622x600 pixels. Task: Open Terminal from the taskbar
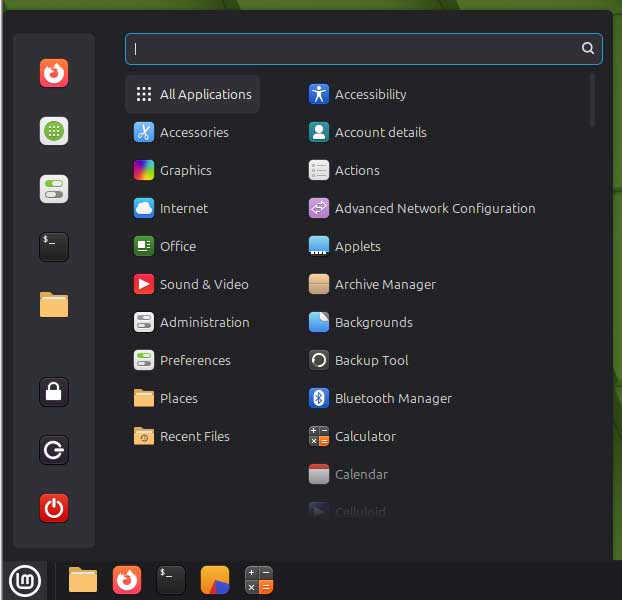coord(171,580)
